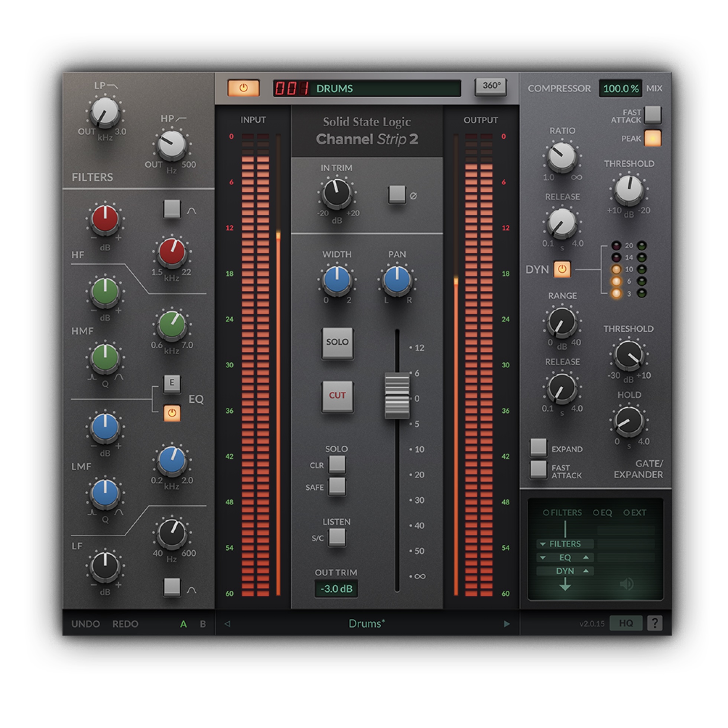This screenshot has width=728, height=728.
Task: Move EQ block down with its down arrow
Action: point(543,558)
